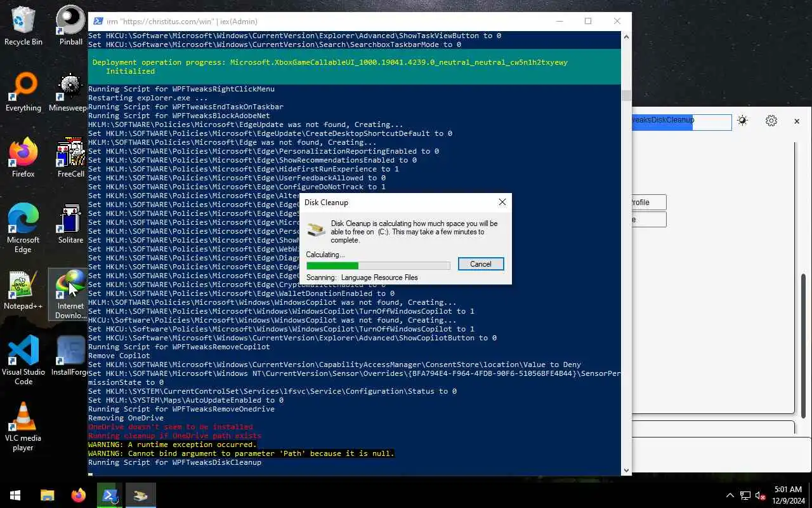The image size is (812, 508).
Task: Click the WinUtil button ending in 'rofile'
Action: (x=649, y=203)
